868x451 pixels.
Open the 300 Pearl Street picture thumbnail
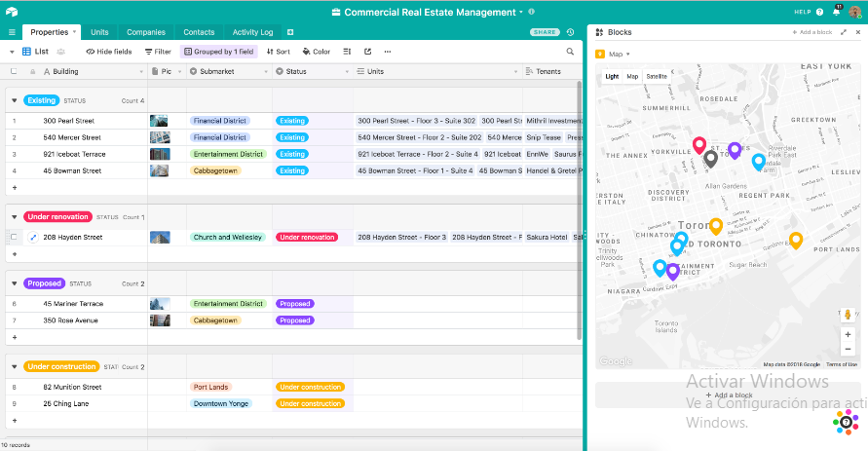pos(160,121)
